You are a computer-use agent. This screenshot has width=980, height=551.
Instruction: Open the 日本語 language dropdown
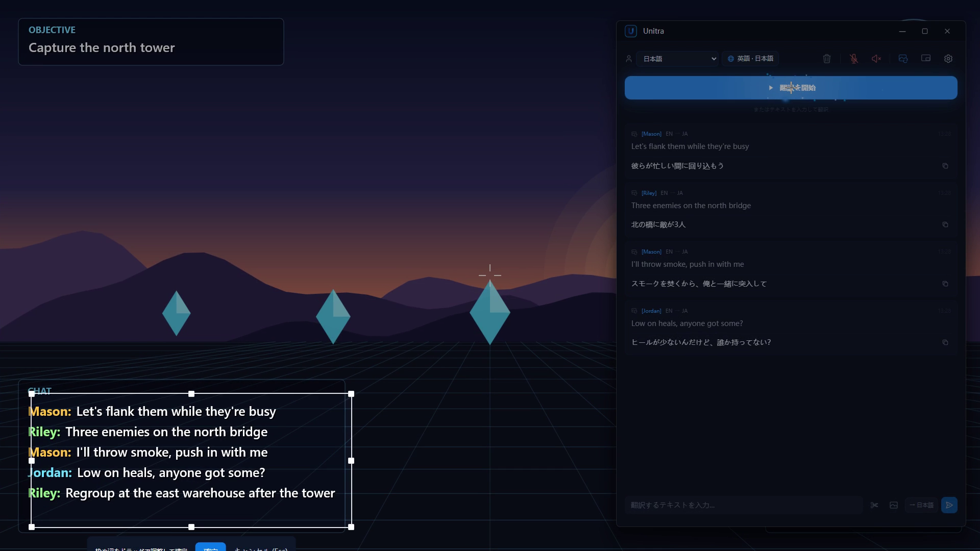click(x=677, y=59)
